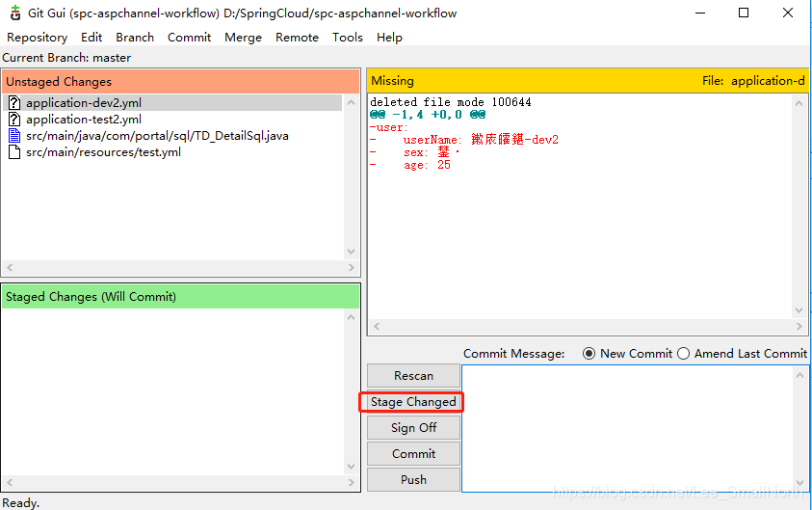Click the Rescan button

414,376
